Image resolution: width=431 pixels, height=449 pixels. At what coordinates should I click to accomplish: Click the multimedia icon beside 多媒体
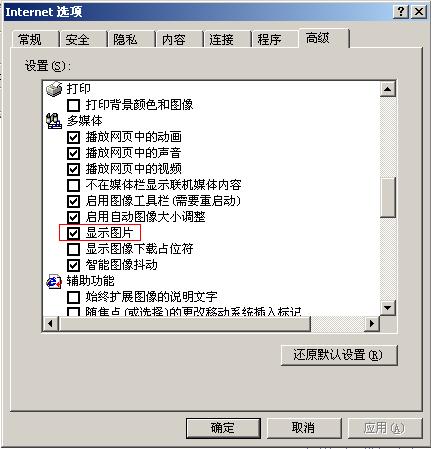[54, 121]
